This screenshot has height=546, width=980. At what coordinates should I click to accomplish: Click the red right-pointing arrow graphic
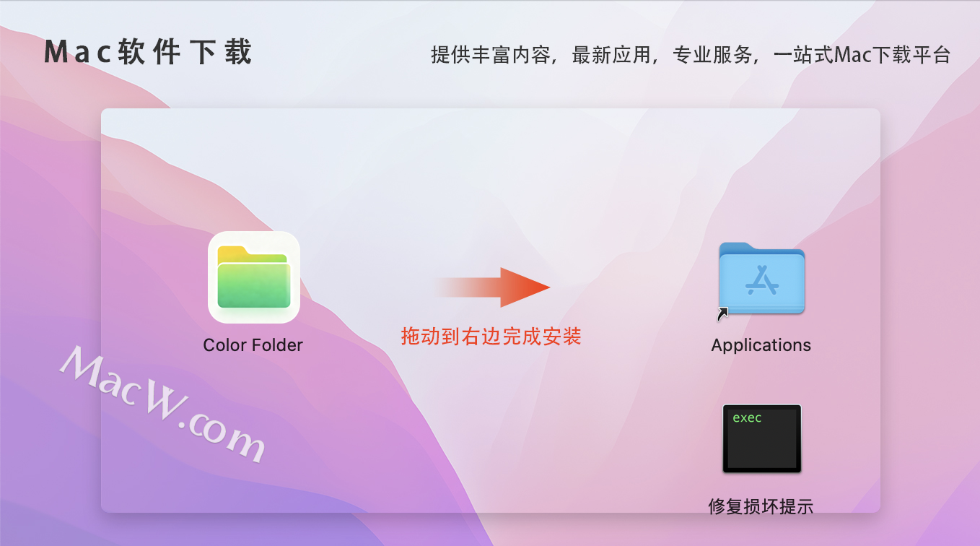(491, 287)
